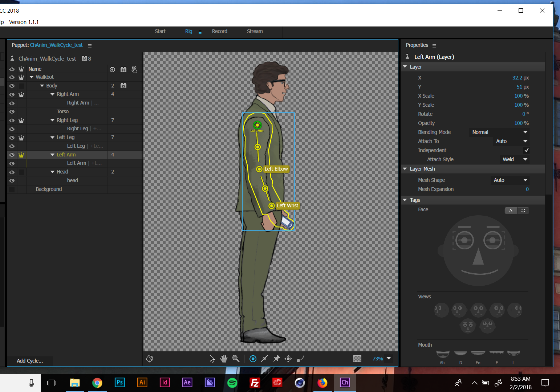Viewport: 560px width, 392px height.
Task: Collapse the Tags section
Action: tap(405, 200)
